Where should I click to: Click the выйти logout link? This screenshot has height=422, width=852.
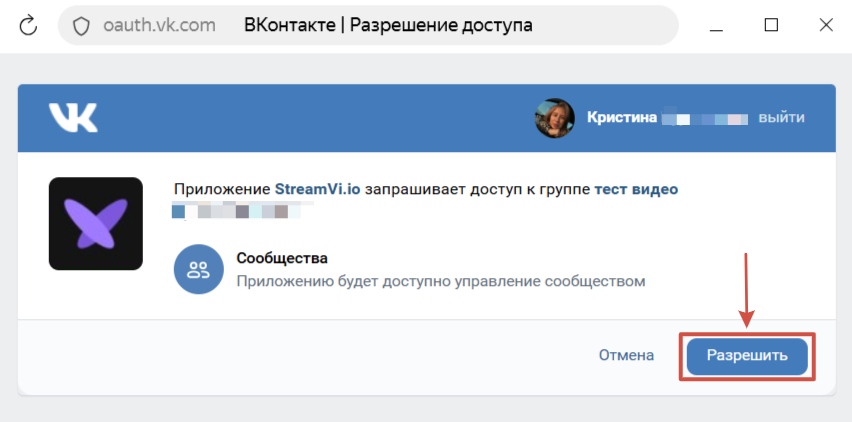coord(781,118)
